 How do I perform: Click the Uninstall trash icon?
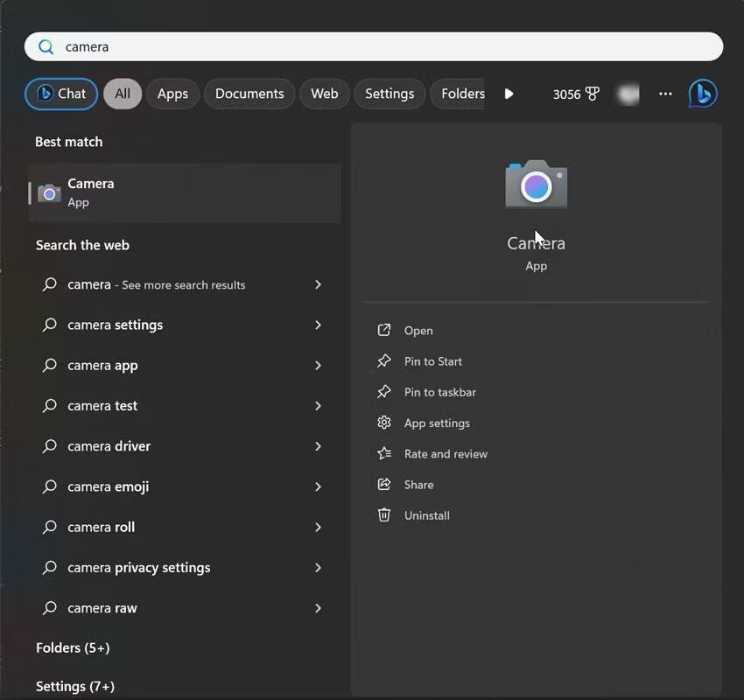coord(383,515)
